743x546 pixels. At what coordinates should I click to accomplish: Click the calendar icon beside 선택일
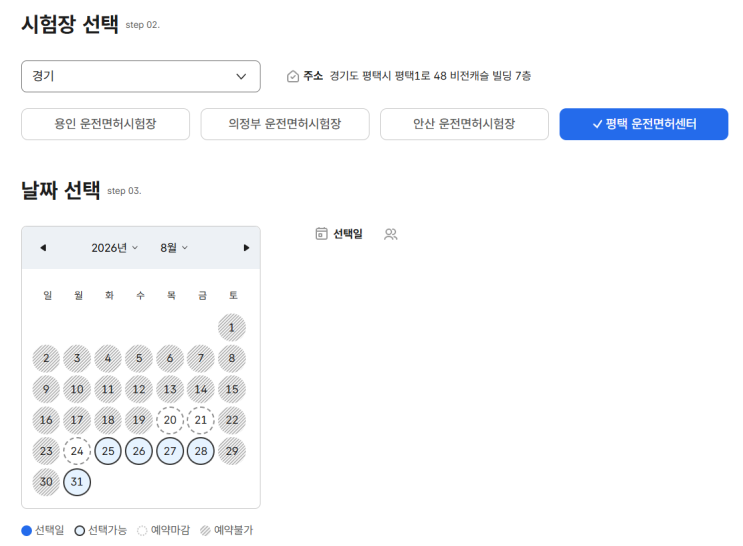pos(321,234)
